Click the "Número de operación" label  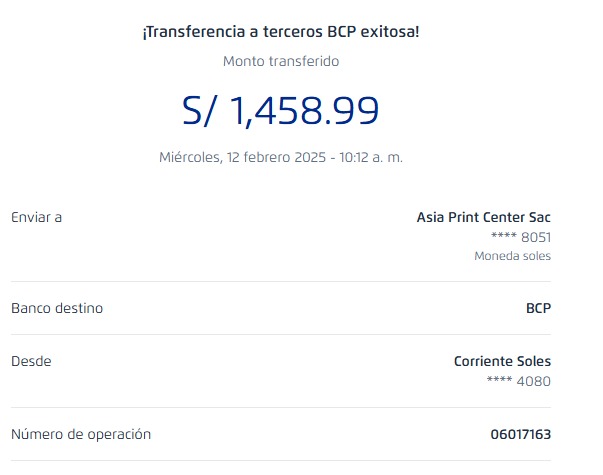[x=81, y=434]
